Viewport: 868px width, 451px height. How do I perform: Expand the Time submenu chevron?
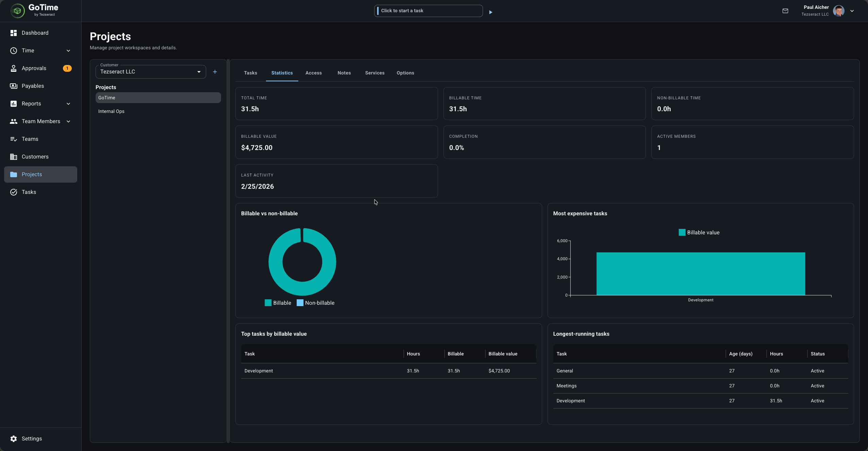coord(68,51)
